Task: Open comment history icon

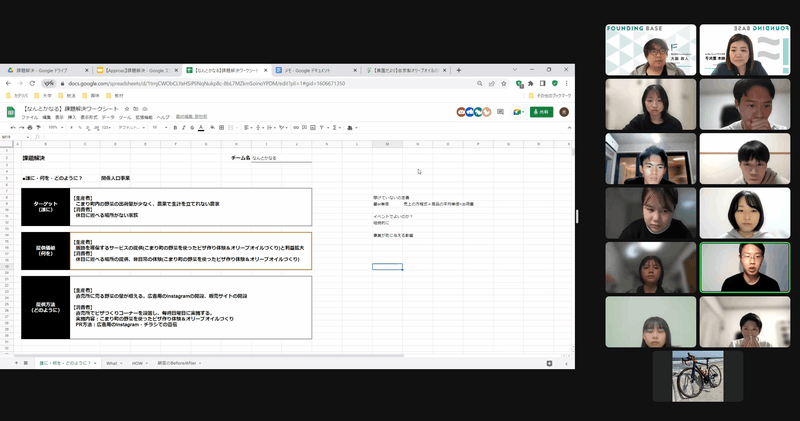Action: [x=500, y=112]
